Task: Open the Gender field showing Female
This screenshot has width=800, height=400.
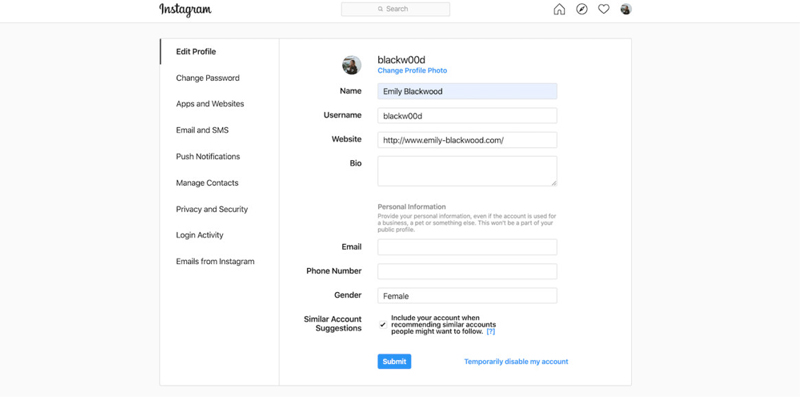Action: click(467, 296)
